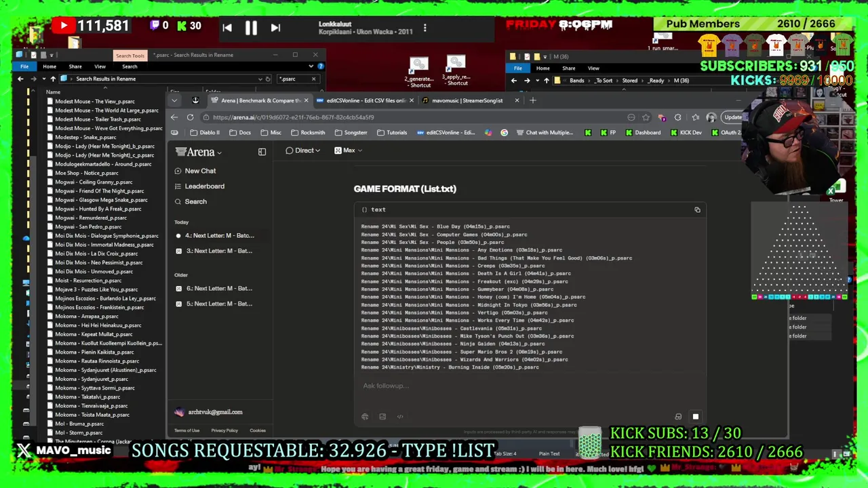Reload the Arena browser page

(x=190, y=117)
